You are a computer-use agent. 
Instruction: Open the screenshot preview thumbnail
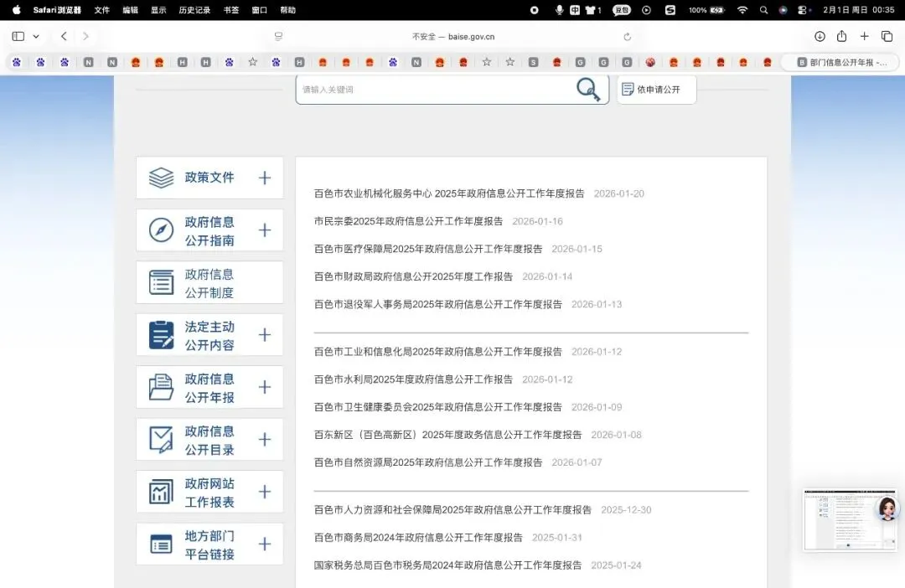pos(851,520)
